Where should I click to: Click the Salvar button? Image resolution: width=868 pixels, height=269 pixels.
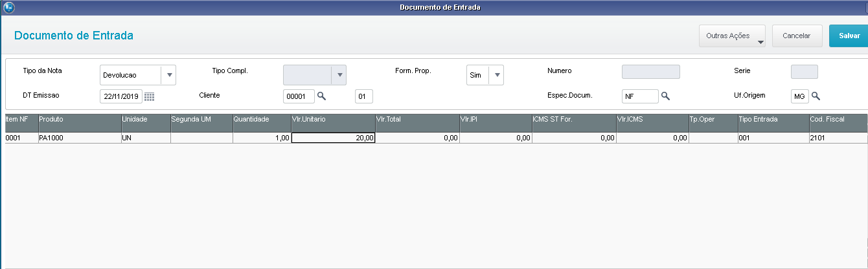(x=849, y=36)
